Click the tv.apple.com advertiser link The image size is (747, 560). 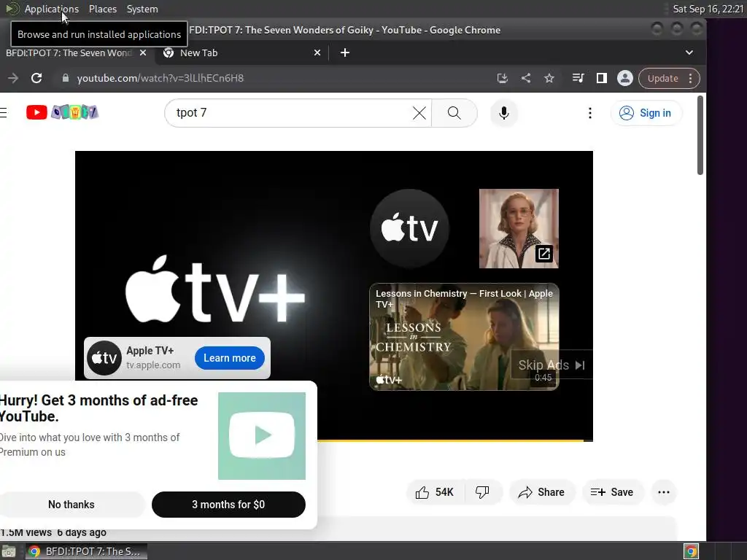[153, 365]
